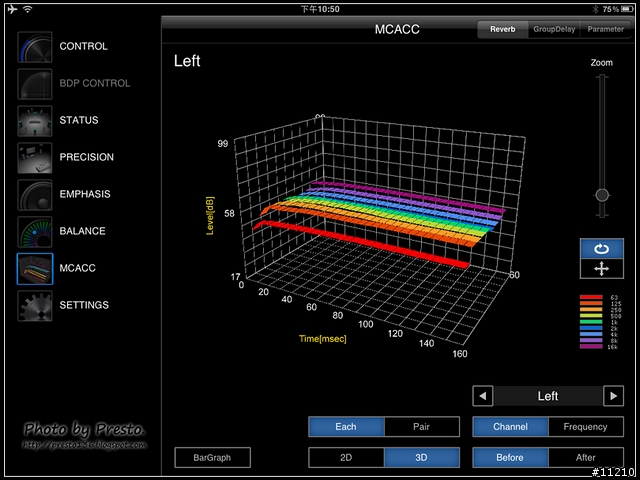Tap the battery indicator icon
Viewport: 640px width, 480px height.
[627, 9]
